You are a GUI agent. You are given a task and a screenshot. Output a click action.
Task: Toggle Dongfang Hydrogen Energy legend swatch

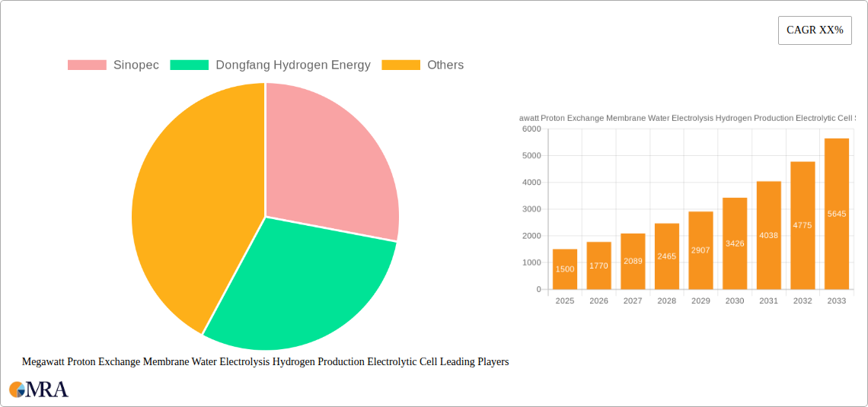[x=190, y=65]
